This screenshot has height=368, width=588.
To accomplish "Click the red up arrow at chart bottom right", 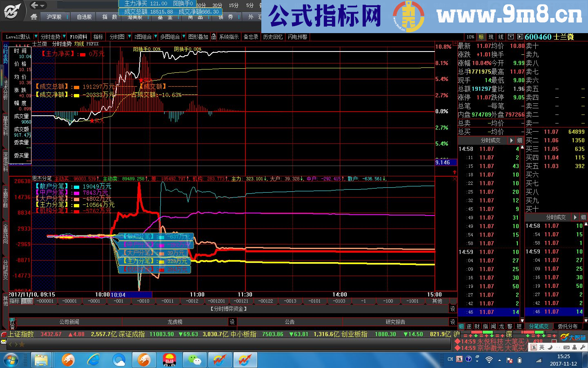I will tap(454, 172).
